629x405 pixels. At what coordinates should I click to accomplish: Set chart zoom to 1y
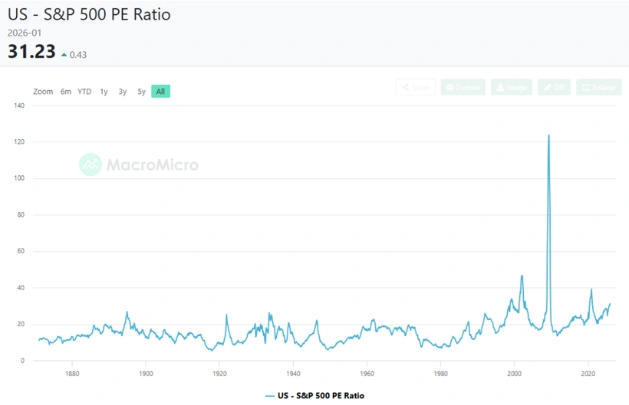pyautogui.click(x=104, y=92)
